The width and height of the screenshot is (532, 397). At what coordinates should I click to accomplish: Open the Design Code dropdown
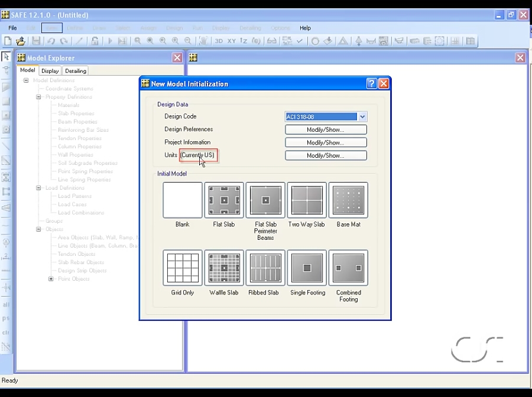click(362, 116)
